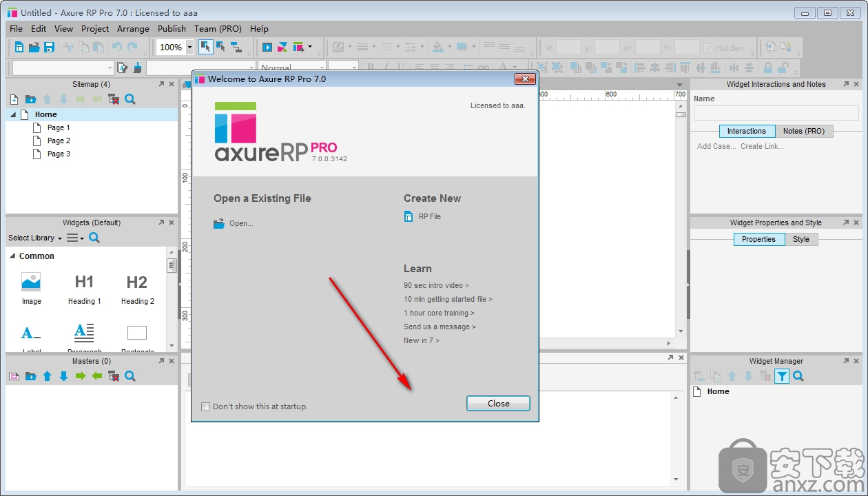Open the Publish menu
The image size is (868, 496).
tap(172, 29)
